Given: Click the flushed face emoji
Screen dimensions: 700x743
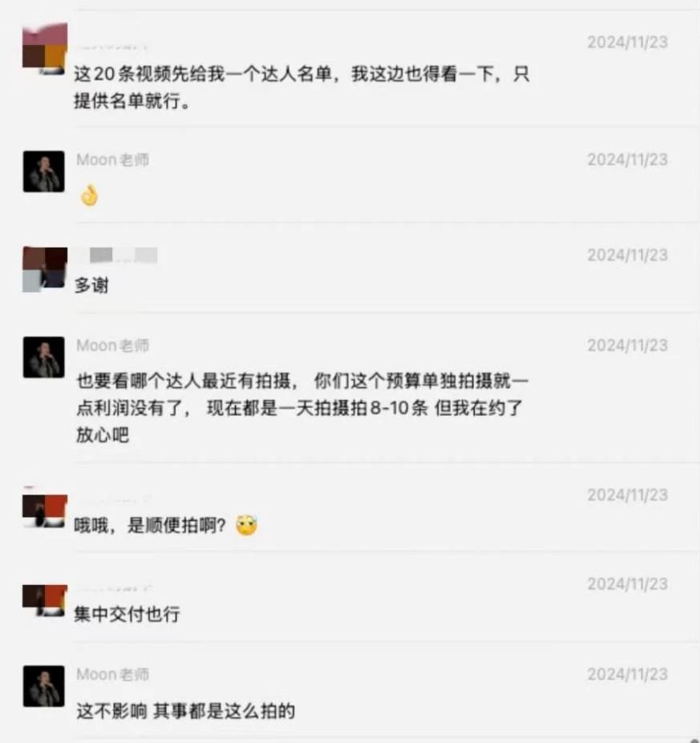Looking at the screenshot, I should [246, 525].
